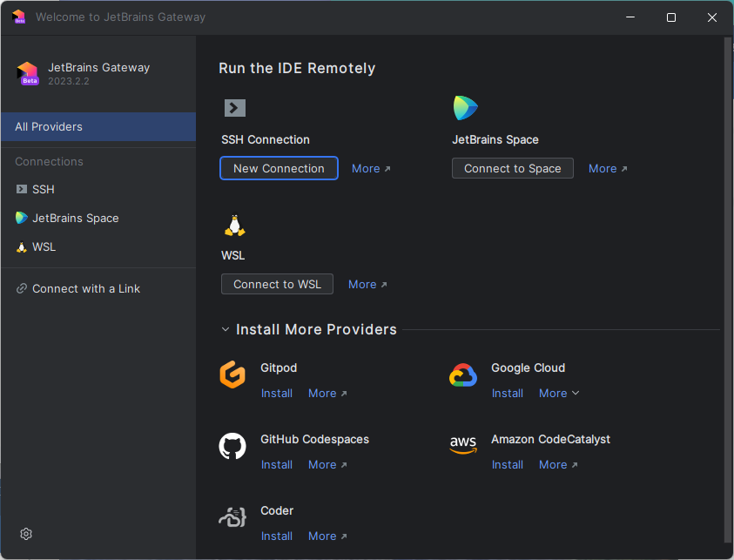This screenshot has height=560, width=734.
Task: Open SSH connections in sidebar
Action: (x=98, y=189)
